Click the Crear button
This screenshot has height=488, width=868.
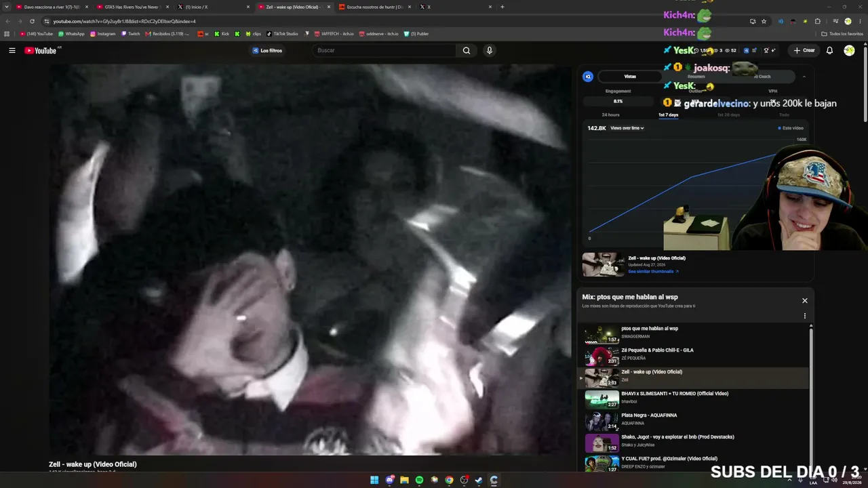point(804,50)
